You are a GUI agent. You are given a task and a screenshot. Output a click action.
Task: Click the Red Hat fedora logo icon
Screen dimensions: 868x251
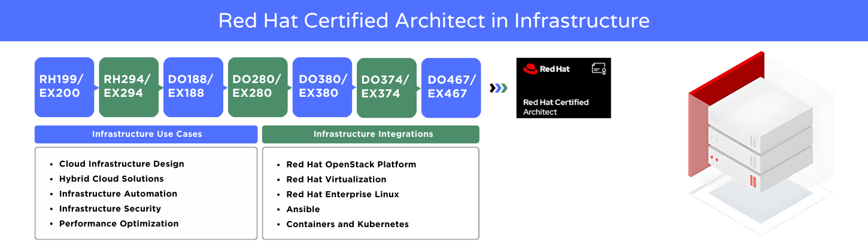point(530,69)
